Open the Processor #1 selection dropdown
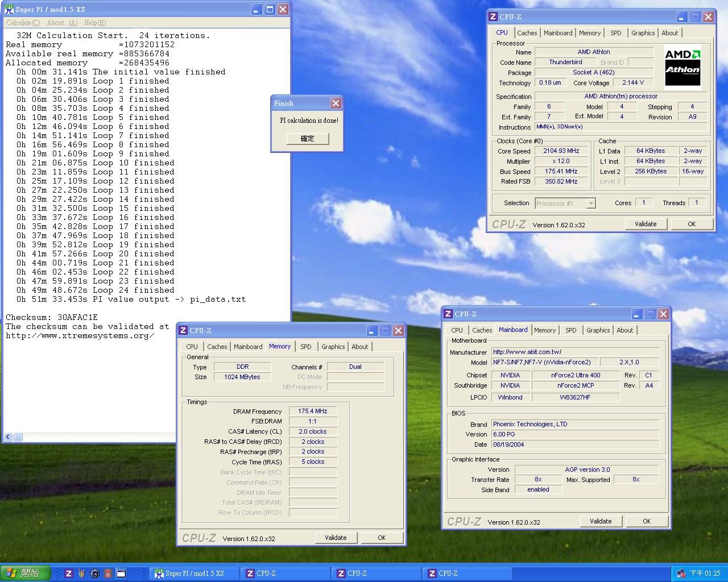Image resolution: width=728 pixels, height=582 pixels. [565, 203]
